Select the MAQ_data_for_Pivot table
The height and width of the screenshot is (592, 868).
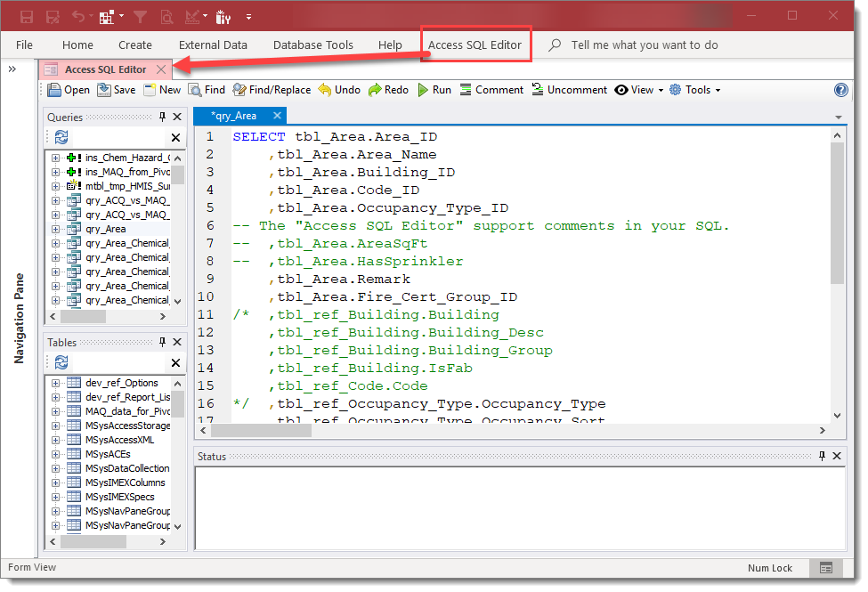click(127, 411)
